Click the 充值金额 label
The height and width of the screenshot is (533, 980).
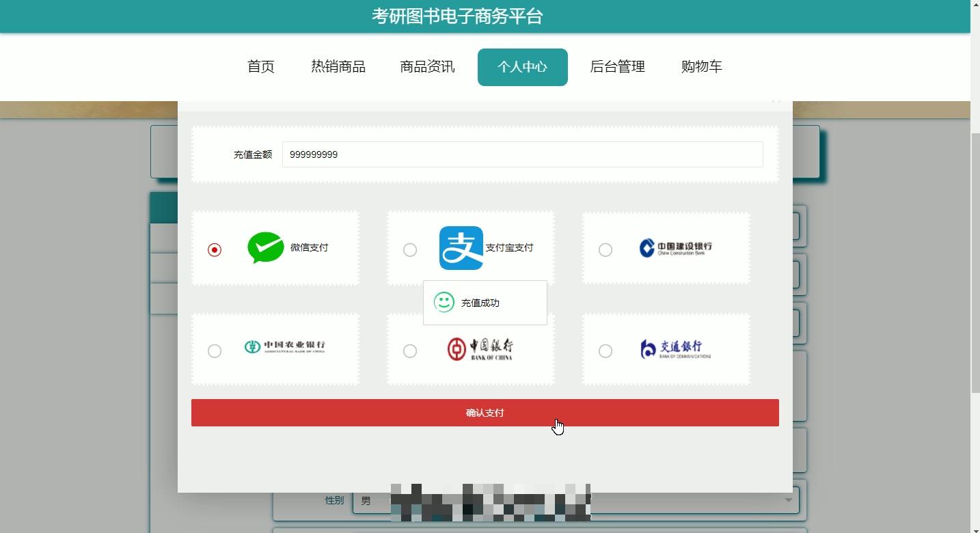[253, 154]
